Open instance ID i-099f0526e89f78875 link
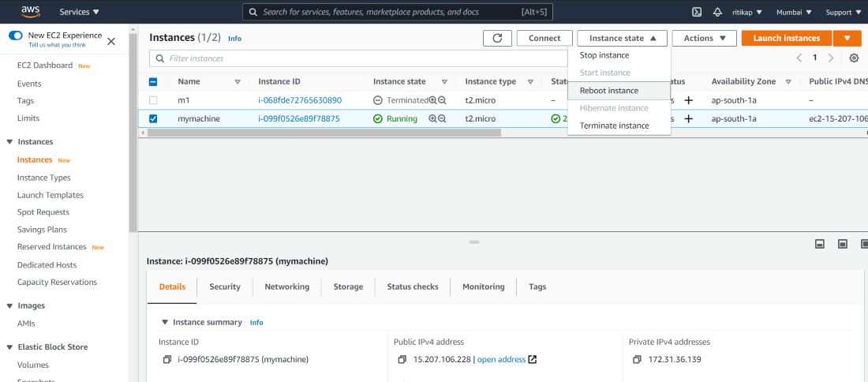The image size is (868, 382). point(299,118)
